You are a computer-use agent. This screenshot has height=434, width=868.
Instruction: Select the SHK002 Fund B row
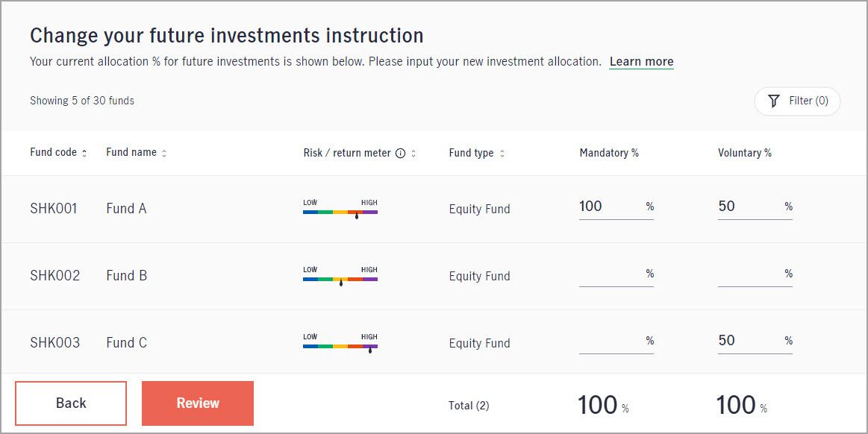434,276
